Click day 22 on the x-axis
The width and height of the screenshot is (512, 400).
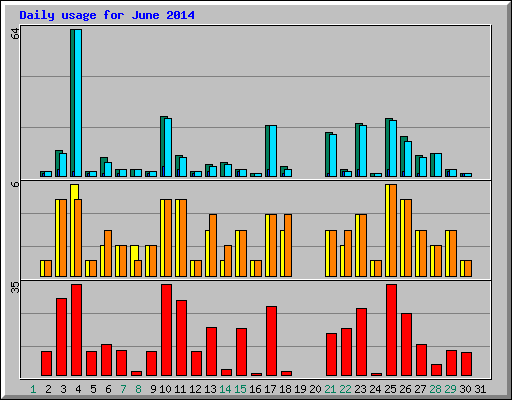[345, 389]
